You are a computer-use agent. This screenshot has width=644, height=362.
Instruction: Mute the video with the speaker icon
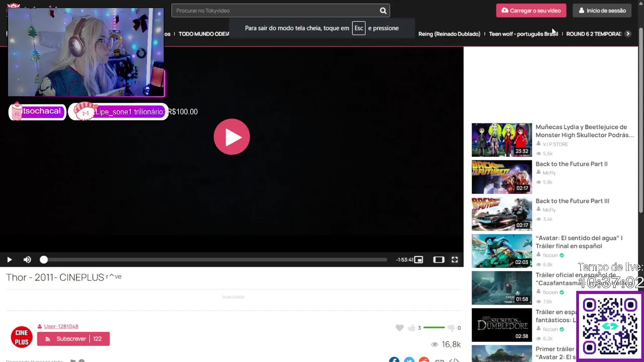[x=27, y=259]
